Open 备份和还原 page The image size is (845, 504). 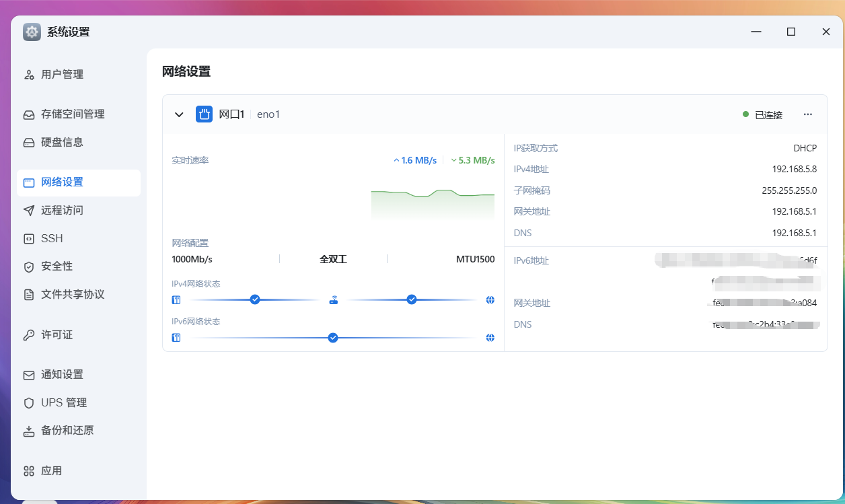79,431
